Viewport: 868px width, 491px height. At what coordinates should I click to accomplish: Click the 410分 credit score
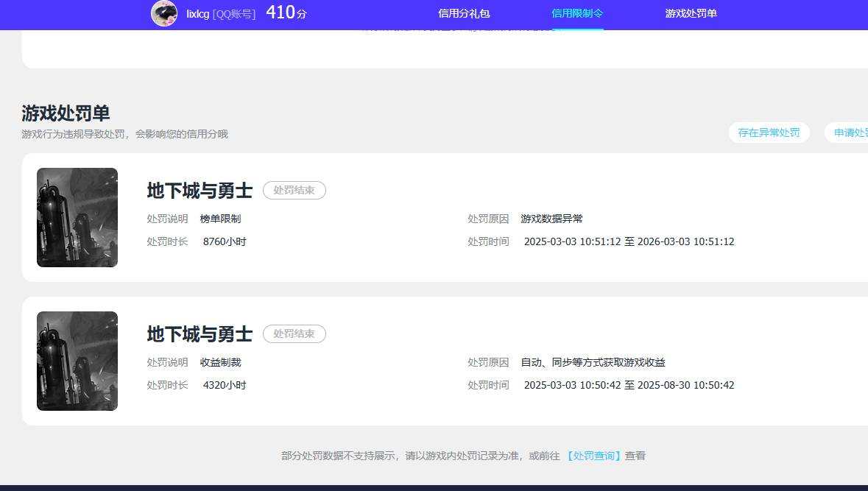[x=286, y=13]
